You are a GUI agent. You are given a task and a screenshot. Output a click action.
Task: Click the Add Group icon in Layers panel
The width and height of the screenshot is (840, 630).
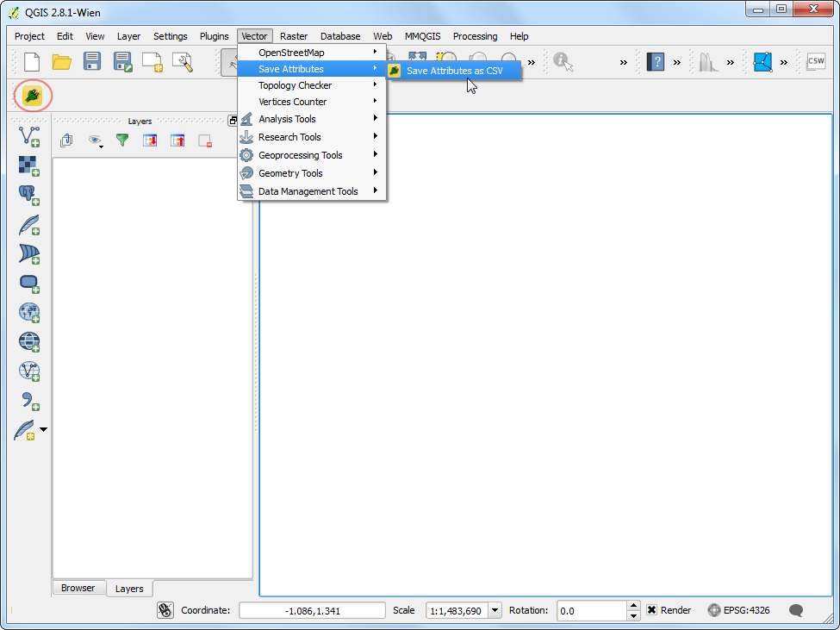66,140
